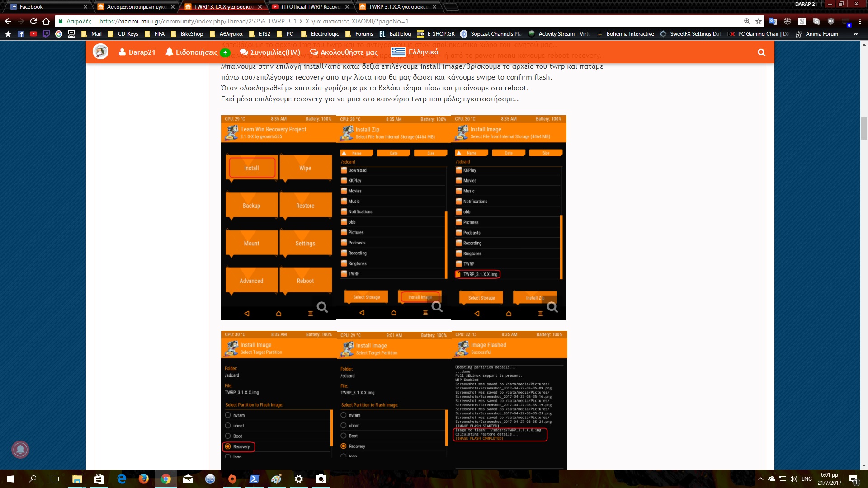868x488 pixels.
Task: Open the Chrome three-dot menu
Action: [x=860, y=21]
